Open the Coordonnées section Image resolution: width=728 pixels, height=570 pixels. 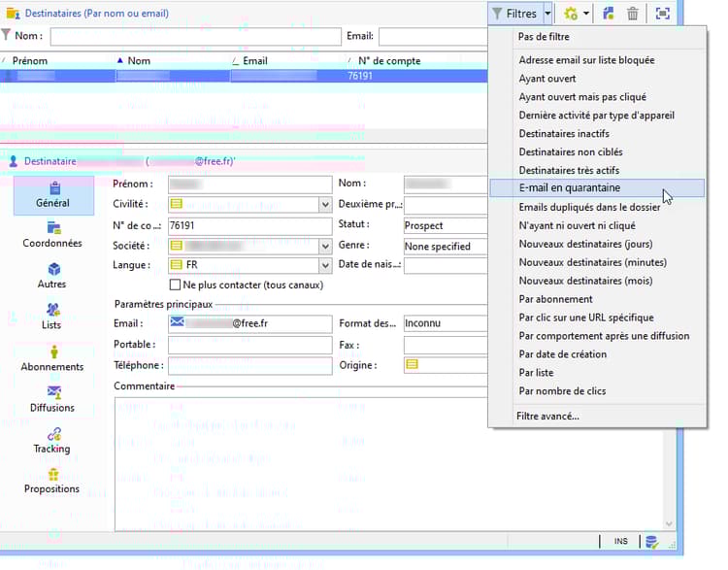click(x=52, y=235)
